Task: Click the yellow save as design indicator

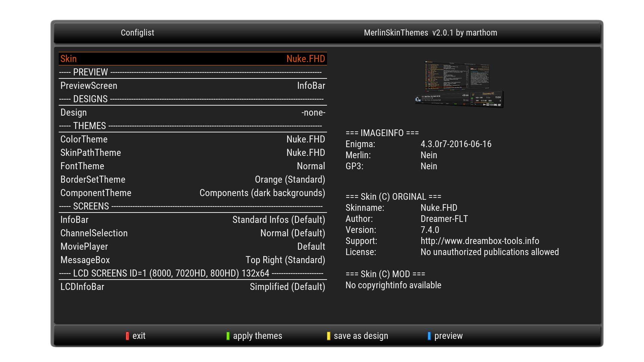Action: pyautogui.click(x=329, y=336)
